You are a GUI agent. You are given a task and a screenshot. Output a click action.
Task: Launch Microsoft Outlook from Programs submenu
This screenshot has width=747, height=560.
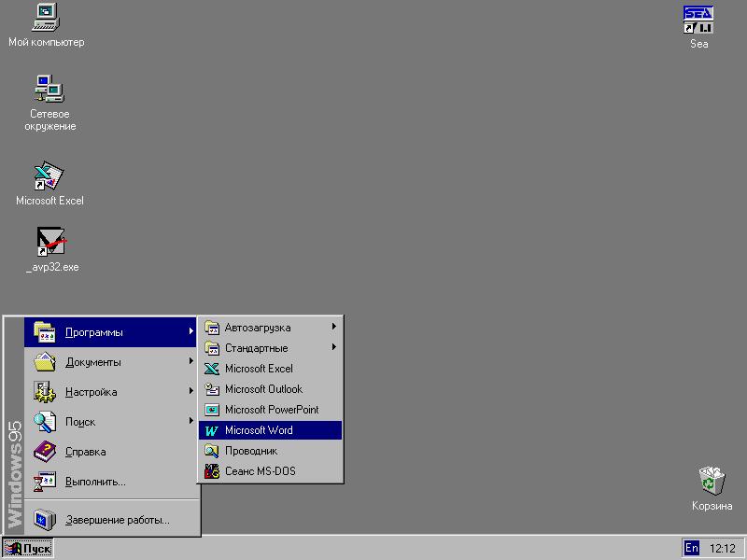270,389
